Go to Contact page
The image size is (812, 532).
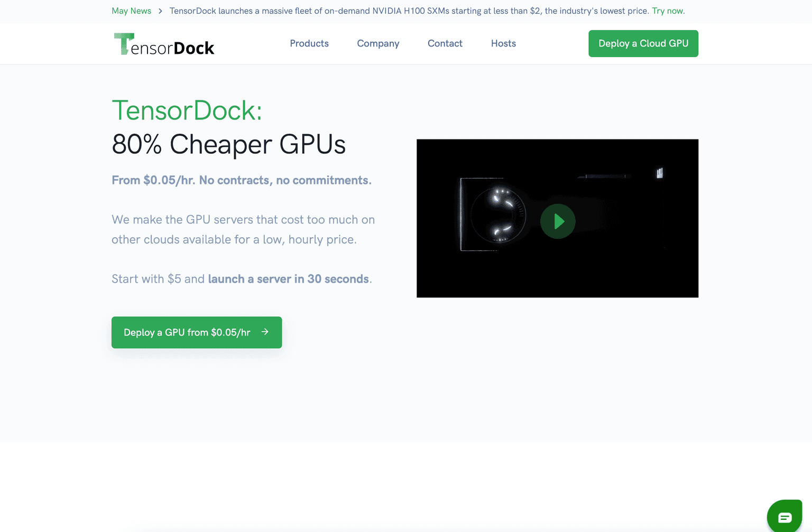445,43
